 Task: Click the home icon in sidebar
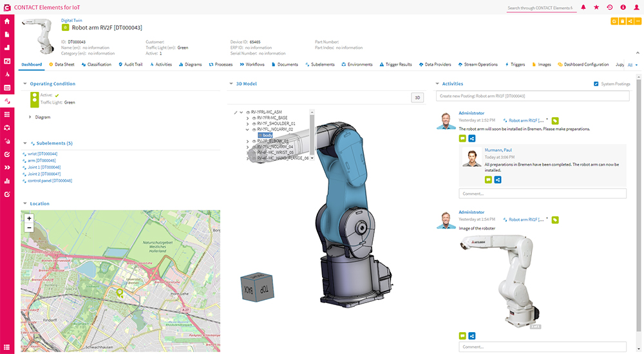[x=7, y=21]
